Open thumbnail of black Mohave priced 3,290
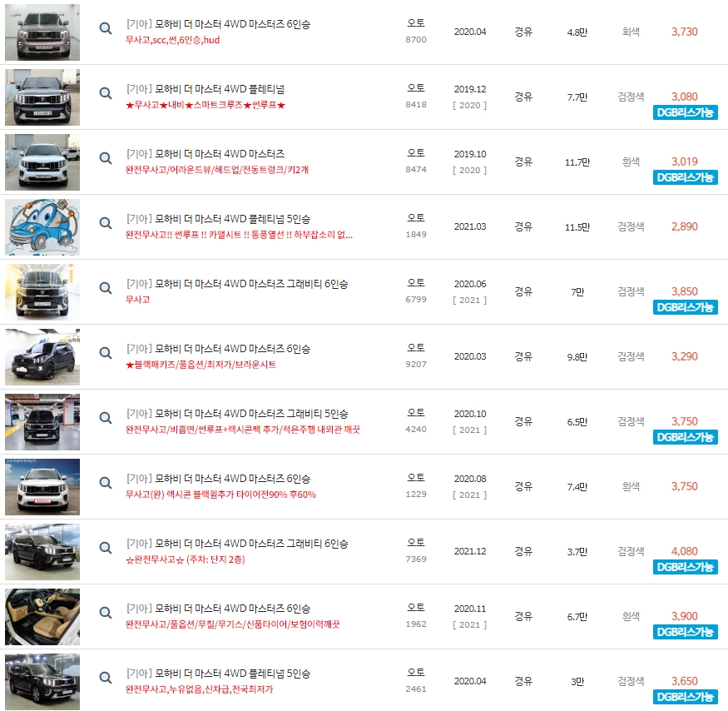Screen dimensions: 728x711 [x=42, y=357]
